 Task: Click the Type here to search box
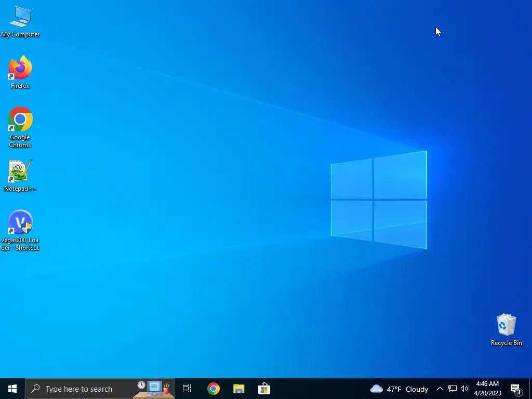100,389
